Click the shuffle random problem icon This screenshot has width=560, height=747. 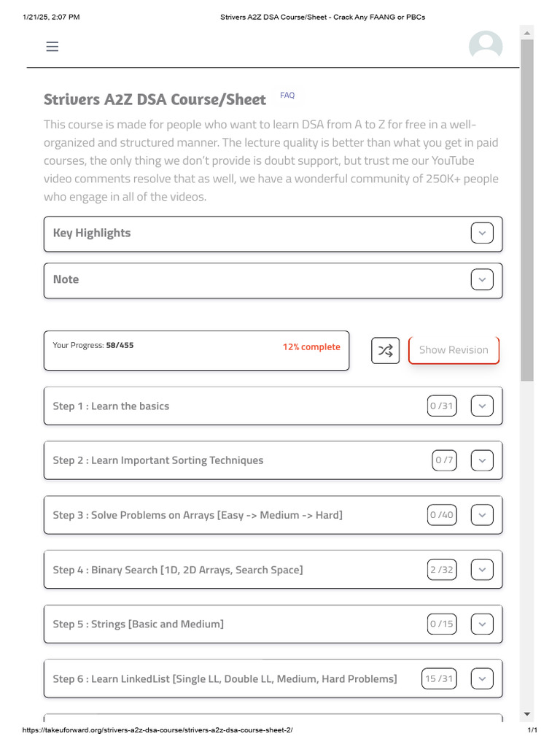(385, 350)
